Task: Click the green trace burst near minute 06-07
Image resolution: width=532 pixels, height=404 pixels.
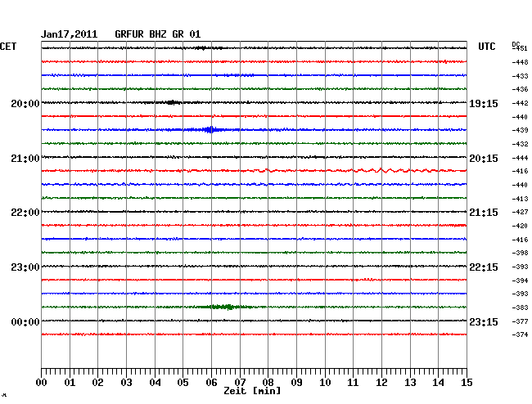Action: 226,307
